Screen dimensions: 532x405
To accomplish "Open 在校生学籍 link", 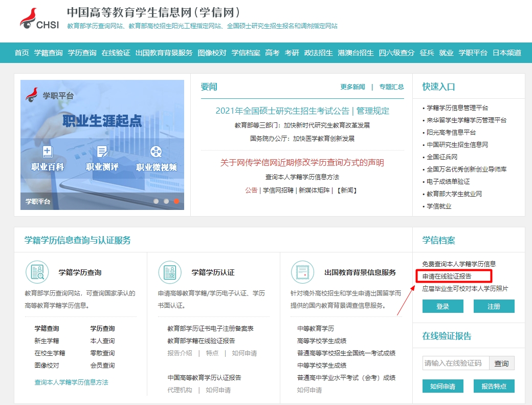I will 50,353.
